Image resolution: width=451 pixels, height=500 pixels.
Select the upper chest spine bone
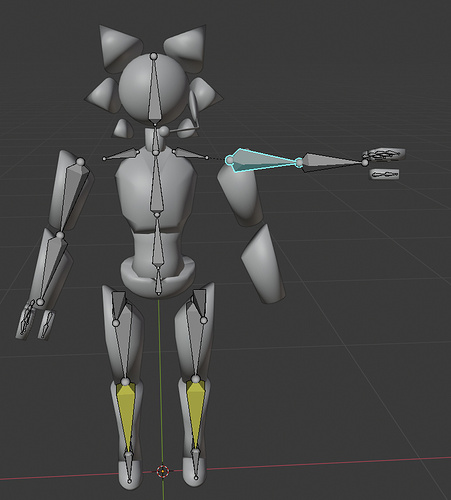(156, 185)
